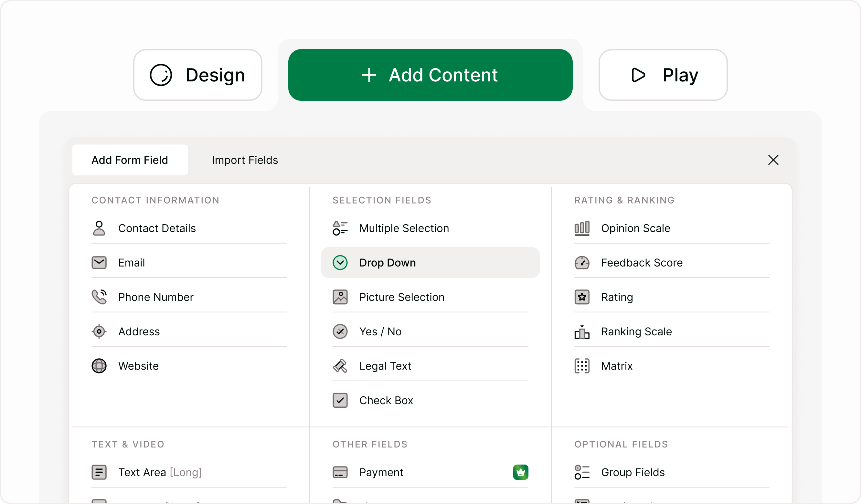
Task: Click the Drop Down green chevron icon
Action: pyautogui.click(x=340, y=263)
